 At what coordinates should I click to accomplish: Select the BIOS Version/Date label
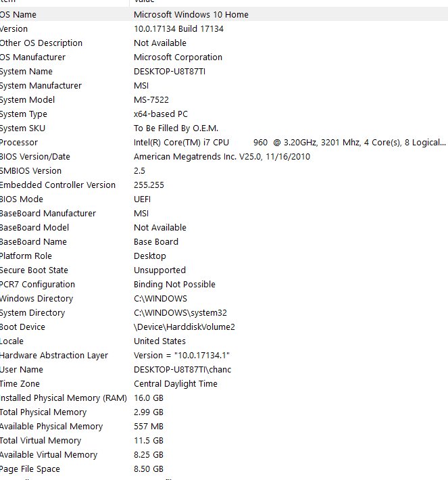pos(35,157)
